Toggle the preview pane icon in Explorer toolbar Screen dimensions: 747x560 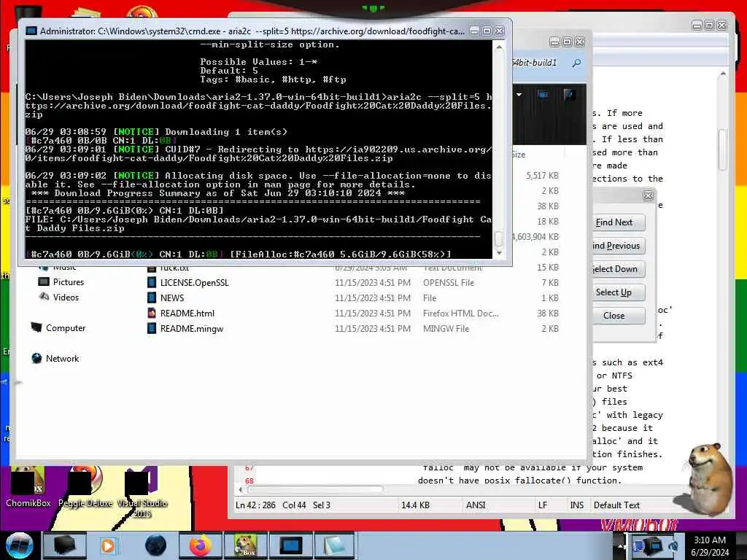pyautogui.click(x=543, y=94)
